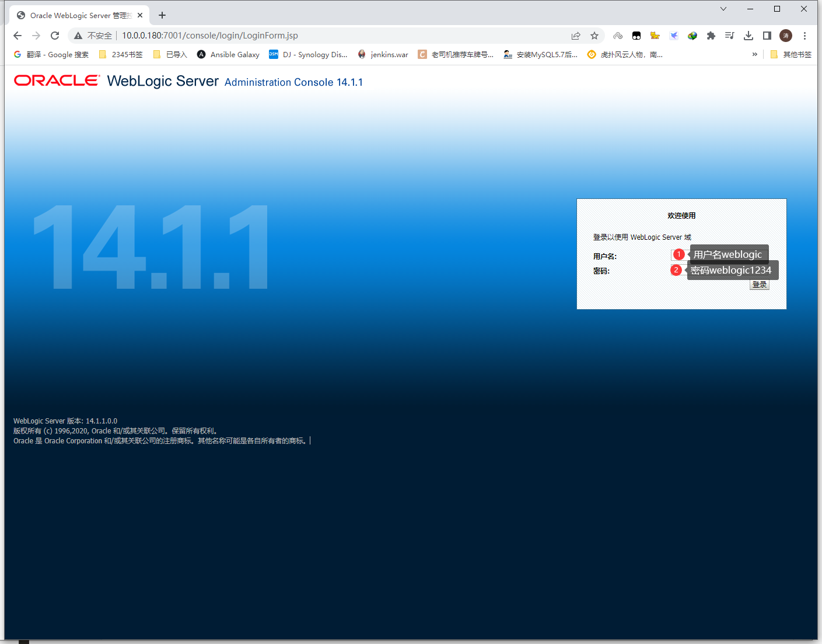Click the 不安全 security warning indicator
This screenshot has width=822, height=644.
click(93, 36)
